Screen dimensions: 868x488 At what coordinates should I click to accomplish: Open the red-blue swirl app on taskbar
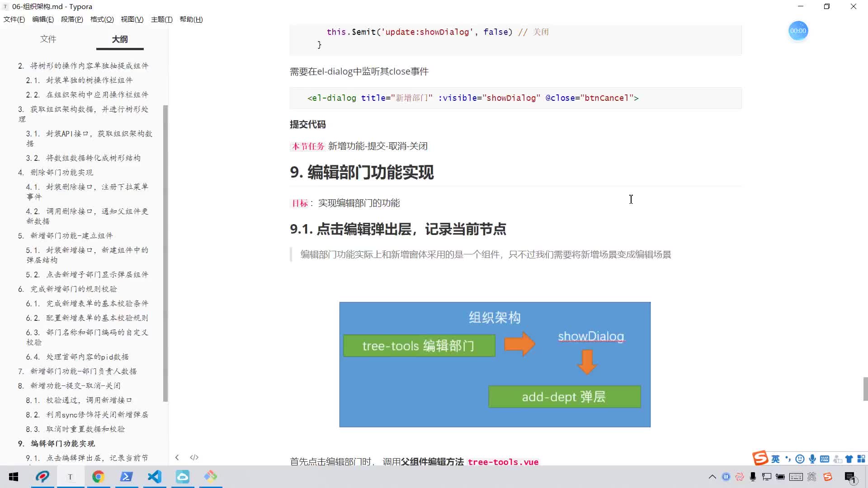pyautogui.click(x=42, y=477)
